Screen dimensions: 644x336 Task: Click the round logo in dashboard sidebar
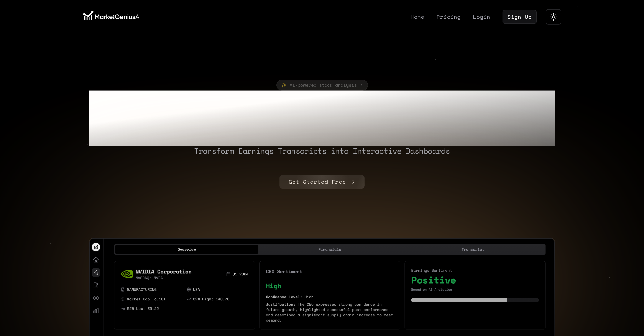[x=96, y=247]
